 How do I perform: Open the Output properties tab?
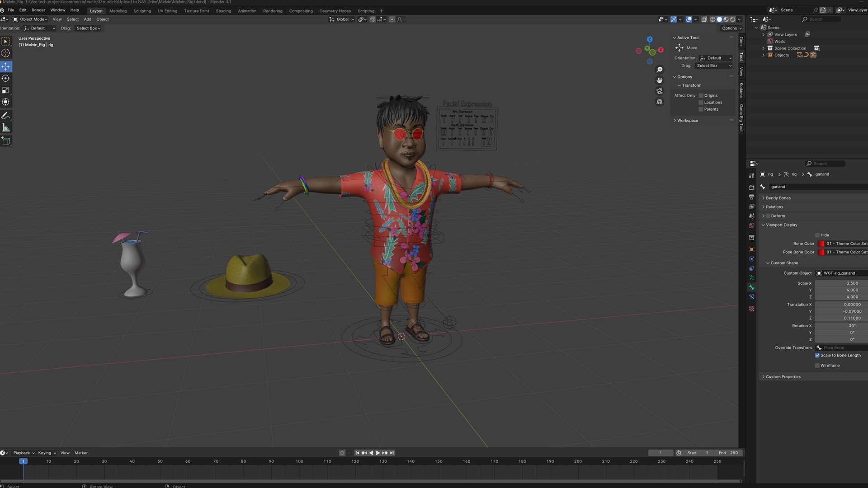click(751, 197)
